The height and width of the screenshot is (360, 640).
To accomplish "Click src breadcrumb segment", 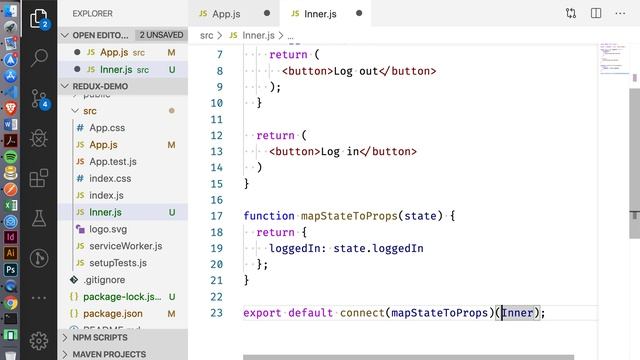I will tap(207, 36).
